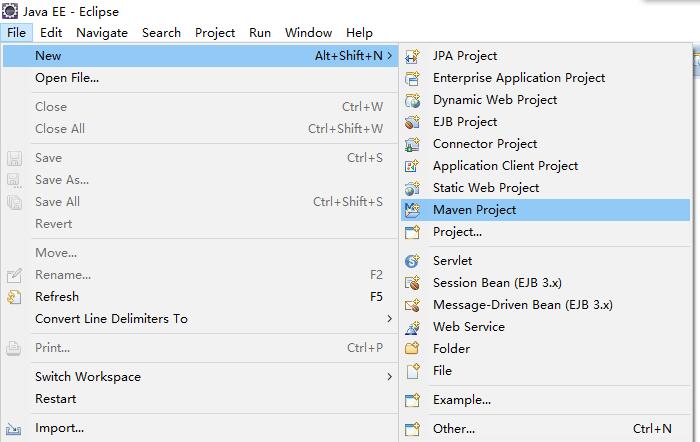Open the Project menu

215,33
